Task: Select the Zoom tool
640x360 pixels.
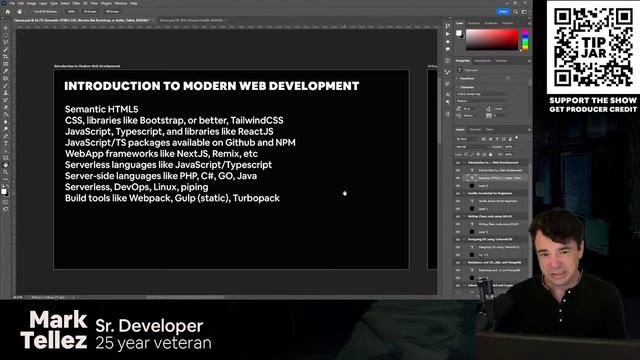Action: (x=5, y=172)
